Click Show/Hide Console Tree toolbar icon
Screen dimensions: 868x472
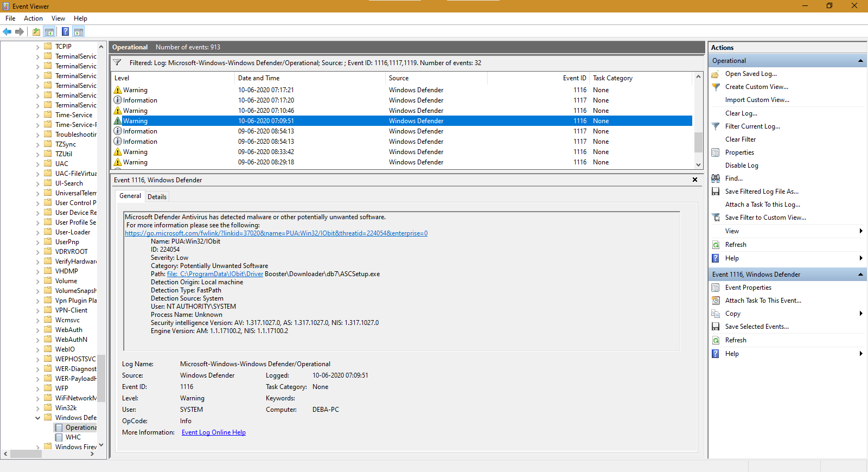pos(49,31)
